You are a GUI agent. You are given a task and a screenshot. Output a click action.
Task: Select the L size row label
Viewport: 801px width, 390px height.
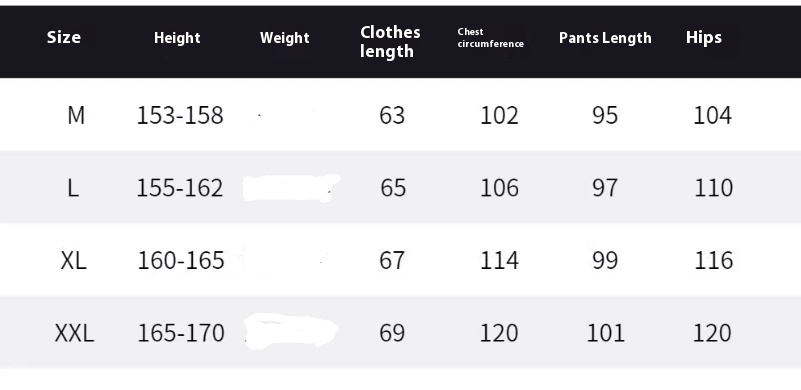pyautogui.click(x=73, y=188)
